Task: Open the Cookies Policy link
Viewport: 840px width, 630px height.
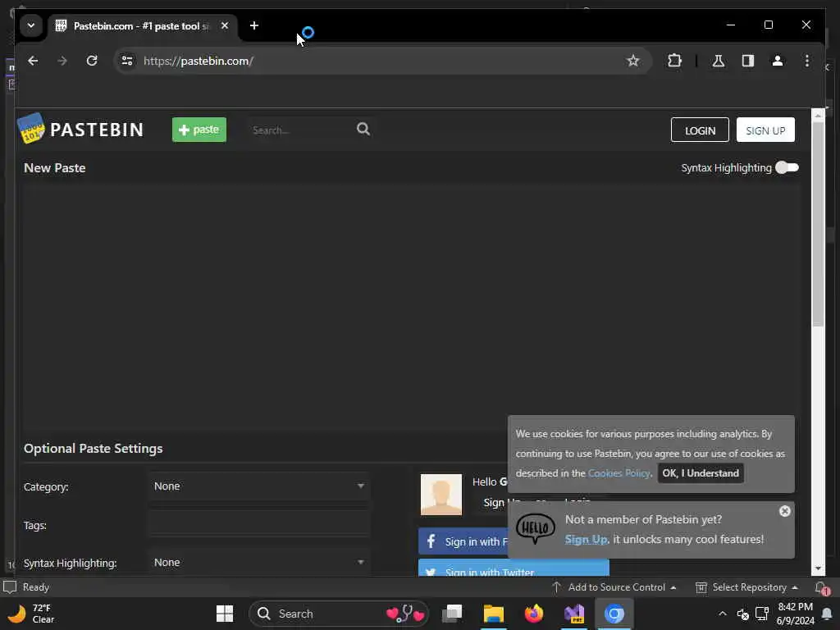Action: click(x=619, y=473)
